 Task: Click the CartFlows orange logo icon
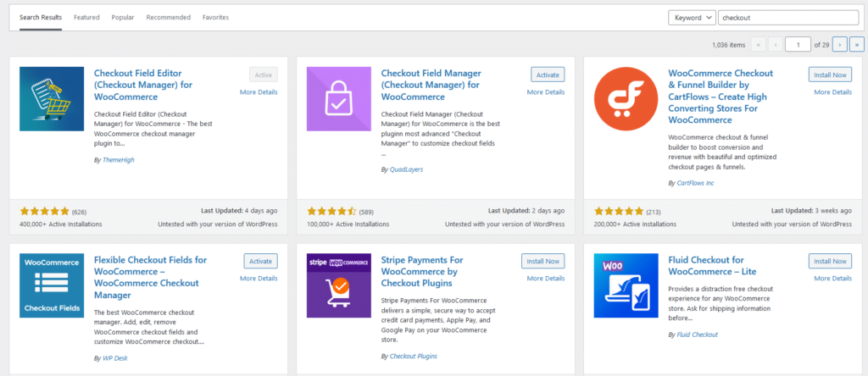tap(626, 99)
